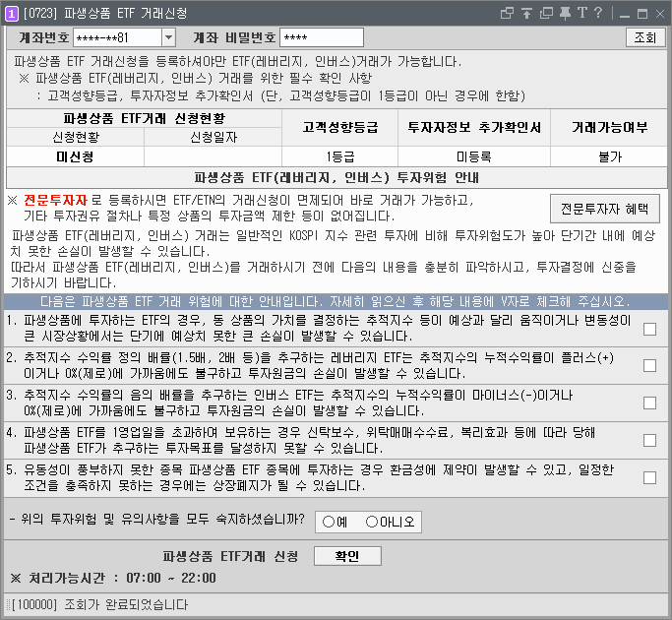Check risk item 2 about 레버리지 ETF
Screen dimensions: 672x620
coord(649,366)
